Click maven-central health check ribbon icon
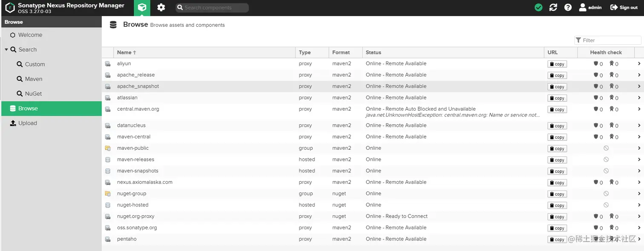This screenshot has width=644, height=251. 612,137
